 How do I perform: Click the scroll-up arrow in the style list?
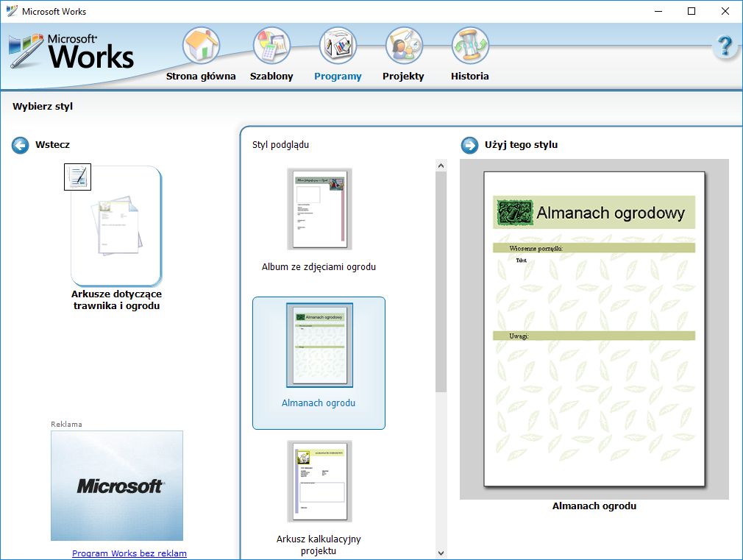(x=441, y=165)
